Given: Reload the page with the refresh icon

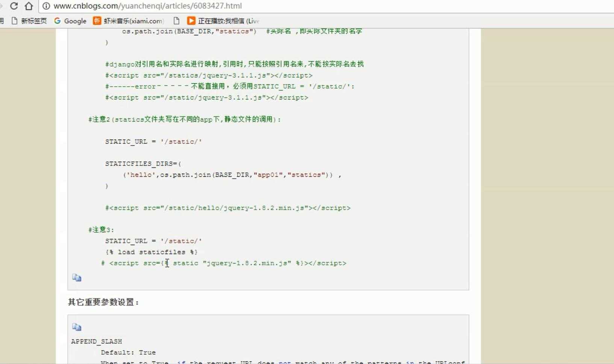Looking at the screenshot, I should 14,6.
